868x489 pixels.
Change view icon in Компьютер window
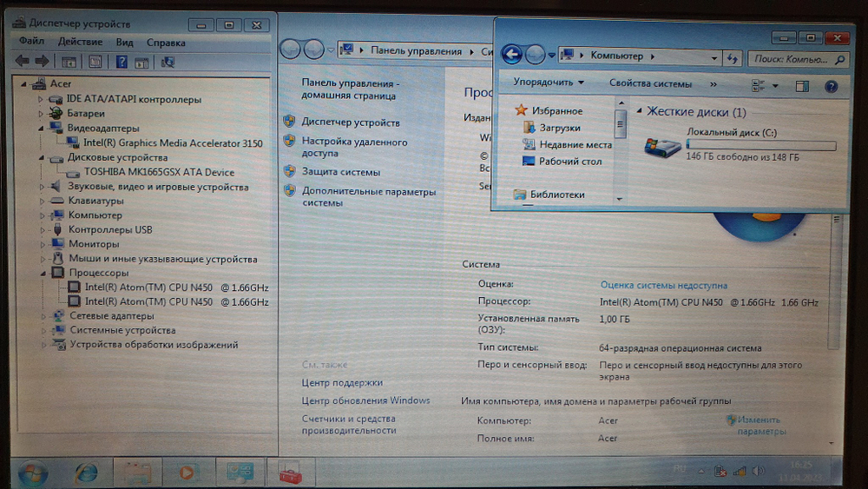coord(759,85)
